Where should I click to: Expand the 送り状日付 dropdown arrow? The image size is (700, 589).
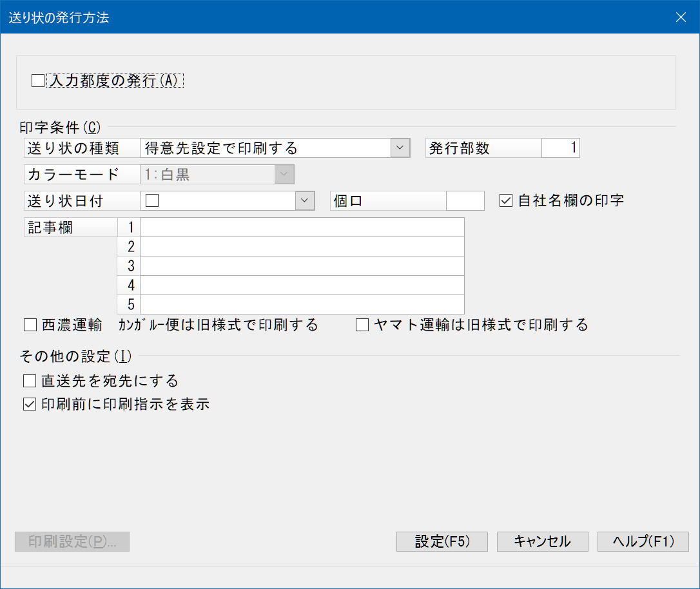click(304, 201)
